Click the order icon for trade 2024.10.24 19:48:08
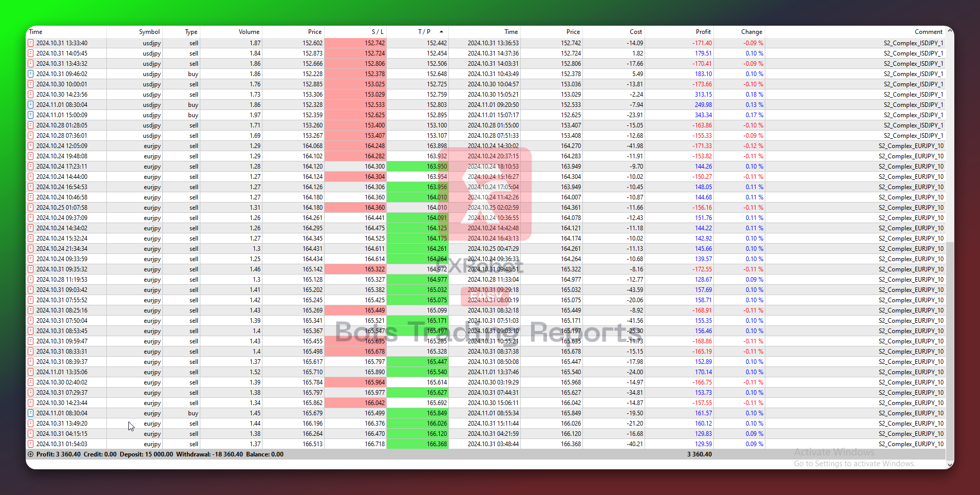The image size is (980, 495). 30,156
